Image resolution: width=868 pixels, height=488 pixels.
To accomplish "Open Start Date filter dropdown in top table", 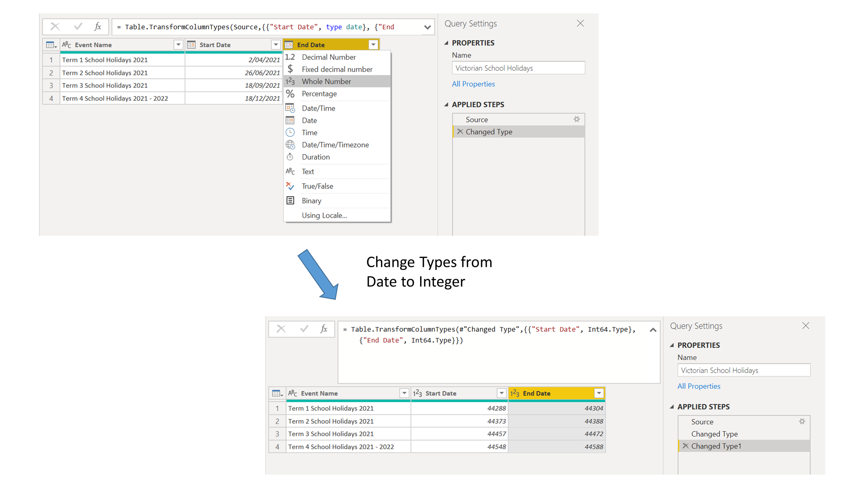I will click(x=276, y=45).
